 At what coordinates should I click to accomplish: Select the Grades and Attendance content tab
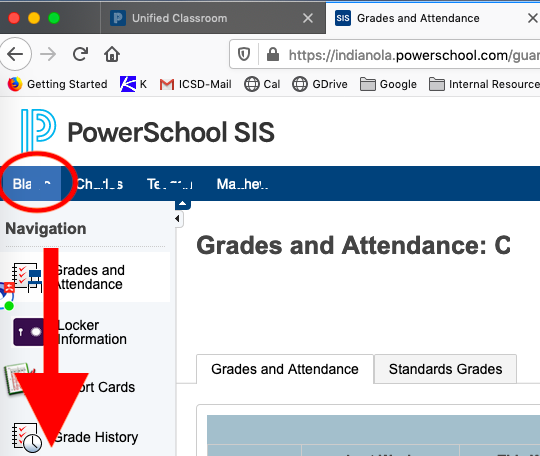(x=285, y=369)
